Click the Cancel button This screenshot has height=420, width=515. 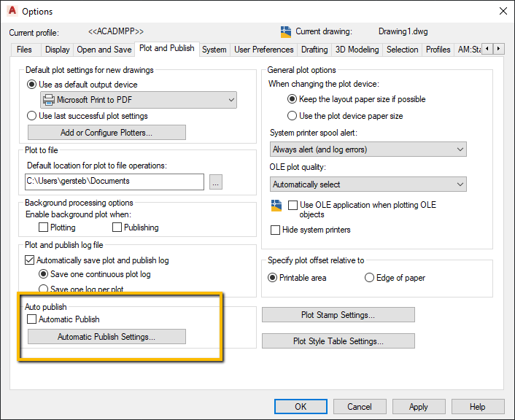pos(360,407)
